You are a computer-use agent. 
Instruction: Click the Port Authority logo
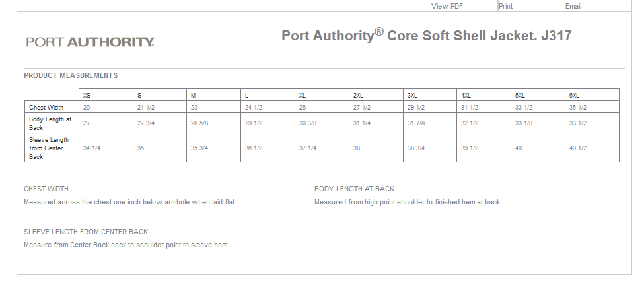pyautogui.click(x=90, y=42)
